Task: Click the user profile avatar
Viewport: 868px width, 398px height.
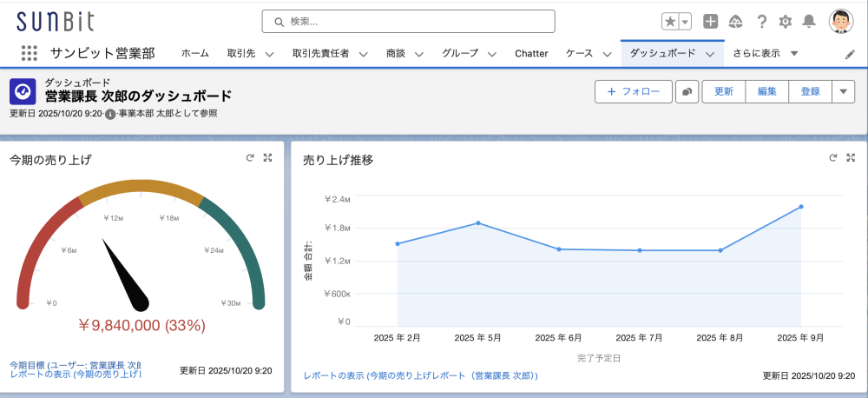Action: [x=841, y=22]
